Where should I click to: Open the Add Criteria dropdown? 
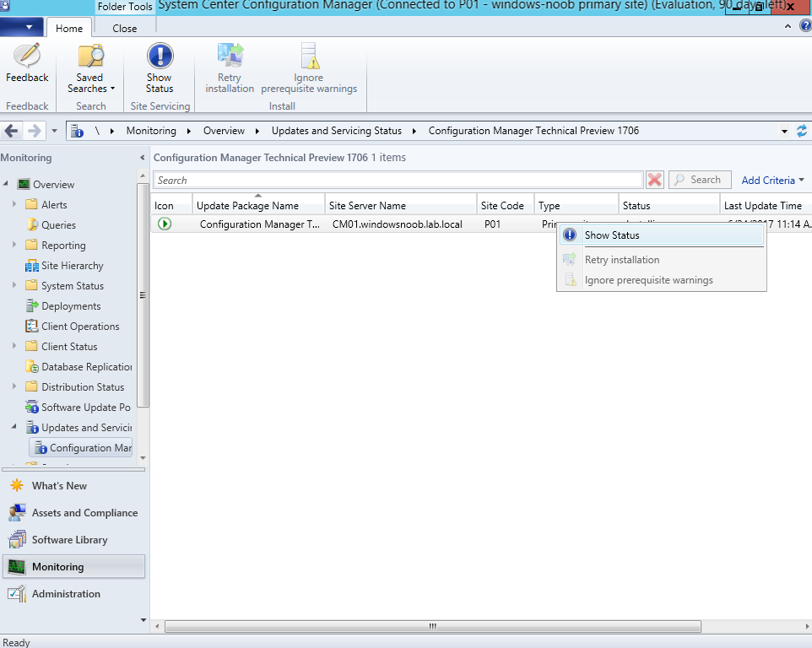pos(772,180)
